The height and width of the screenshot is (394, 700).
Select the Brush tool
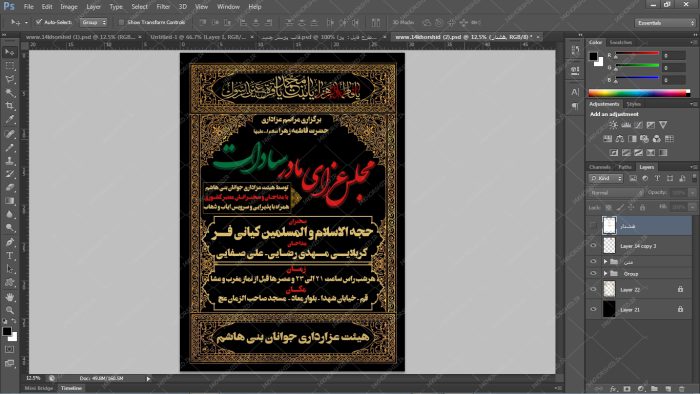click(x=9, y=147)
